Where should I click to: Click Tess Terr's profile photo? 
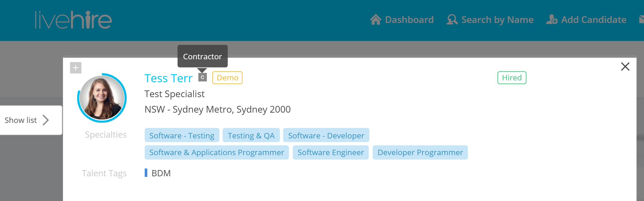point(102,98)
